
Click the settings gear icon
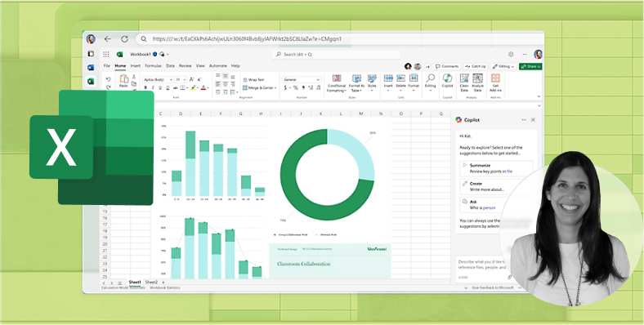511,54
